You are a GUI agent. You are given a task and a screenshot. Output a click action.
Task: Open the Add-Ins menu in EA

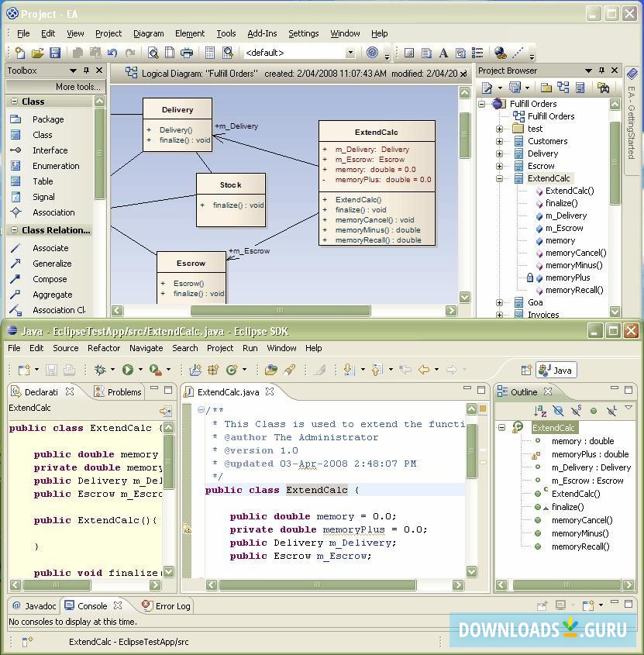click(x=262, y=33)
